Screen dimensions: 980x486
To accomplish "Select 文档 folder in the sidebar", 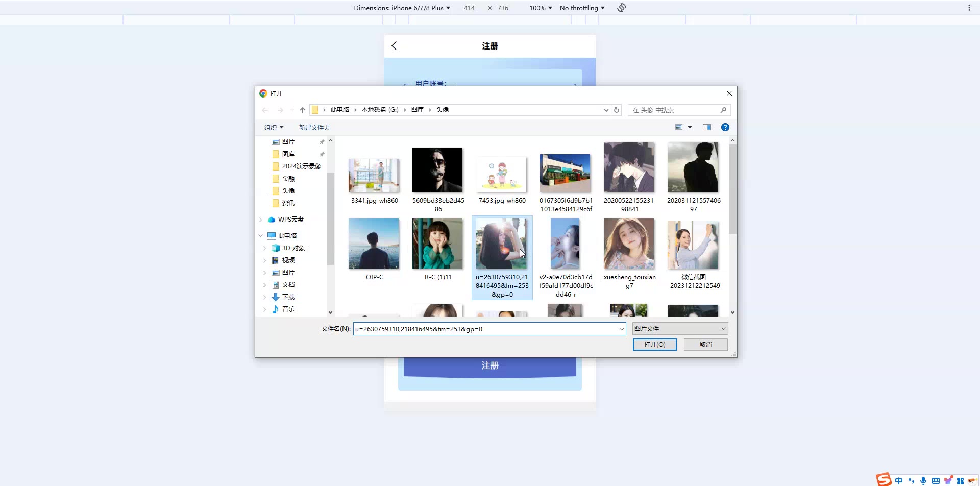I will (288, 285).
